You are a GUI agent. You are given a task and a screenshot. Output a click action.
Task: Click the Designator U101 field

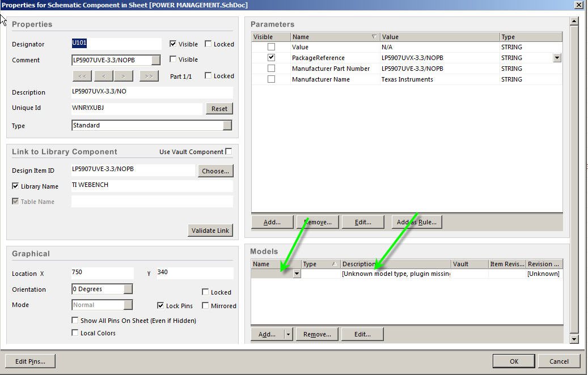click(116, 44)
